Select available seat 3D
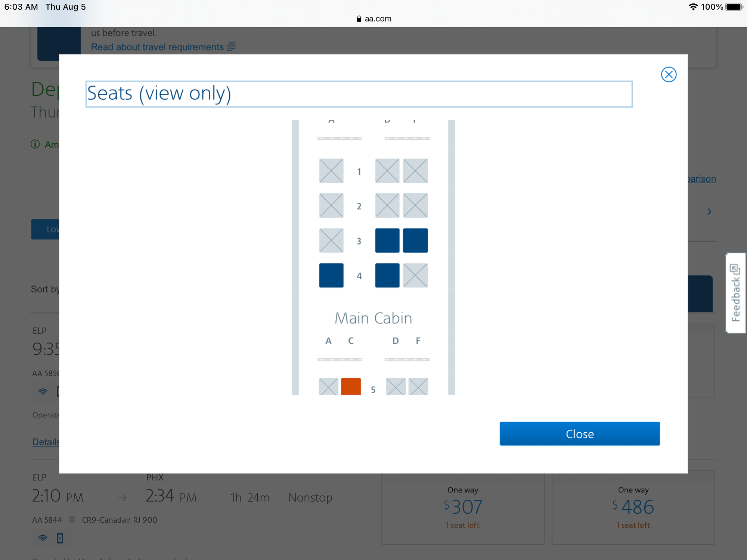 (387, 240)
